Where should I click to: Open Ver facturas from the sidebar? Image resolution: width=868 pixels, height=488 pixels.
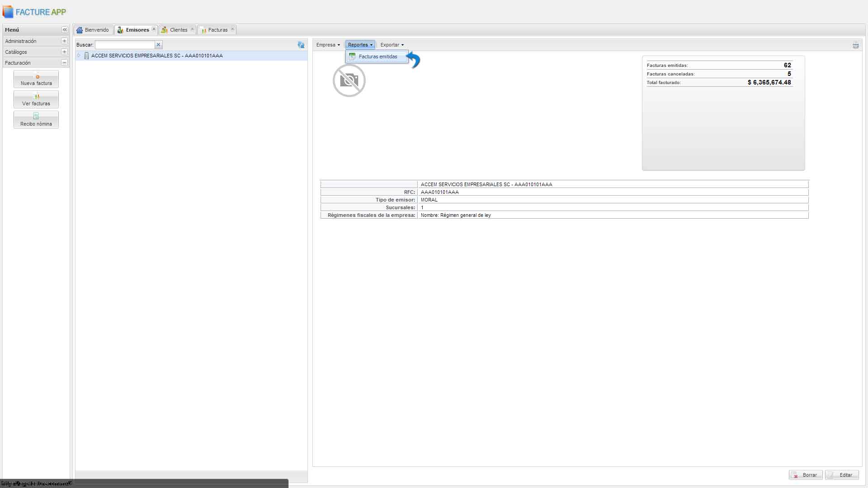click(36, 100)
